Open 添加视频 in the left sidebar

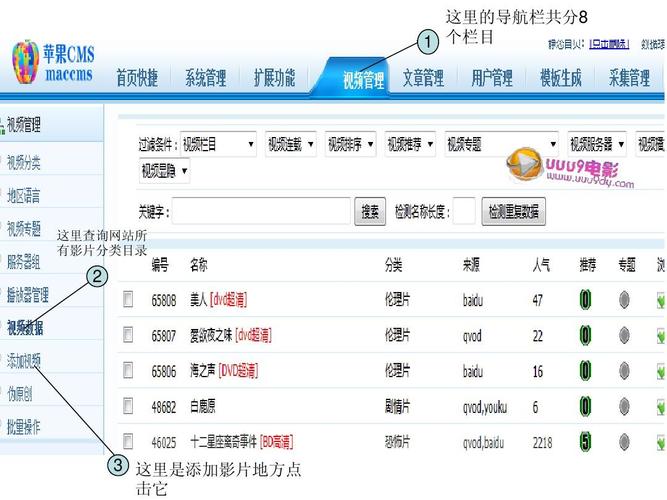pos(24,360)
